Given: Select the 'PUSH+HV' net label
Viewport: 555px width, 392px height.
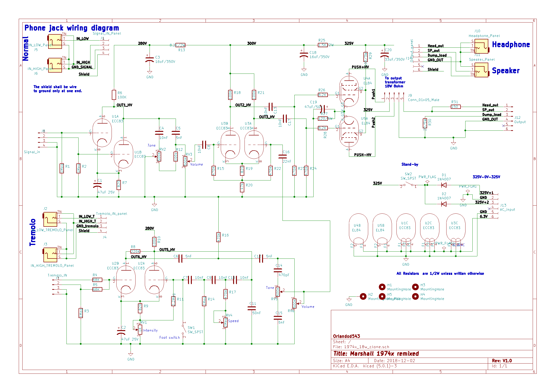Looking at the screenshot, I should click(360, 67).
